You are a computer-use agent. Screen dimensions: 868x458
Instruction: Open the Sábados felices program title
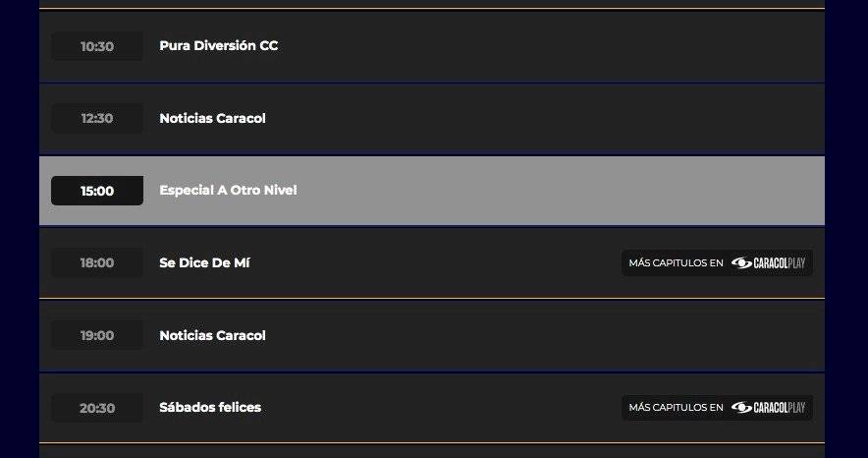(210, 407)
